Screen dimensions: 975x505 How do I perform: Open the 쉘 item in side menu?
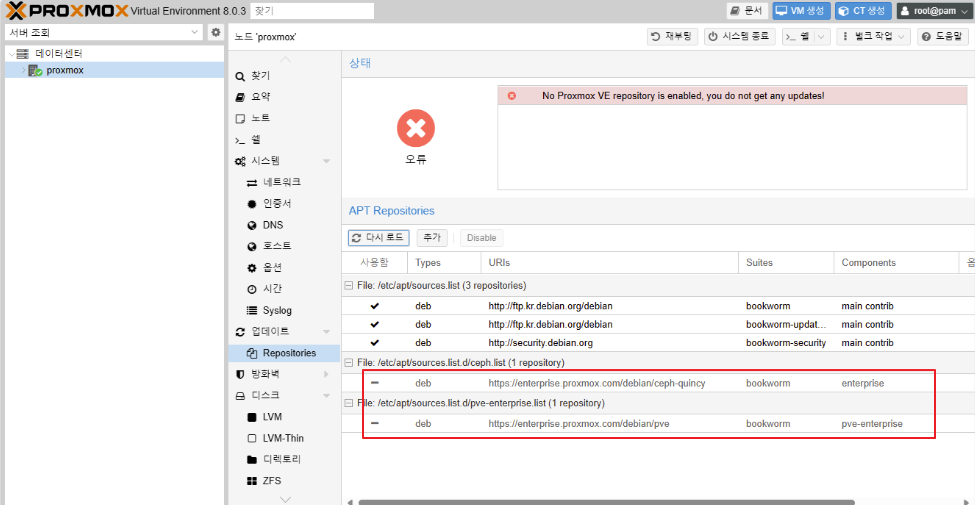[x=284, y=139]
